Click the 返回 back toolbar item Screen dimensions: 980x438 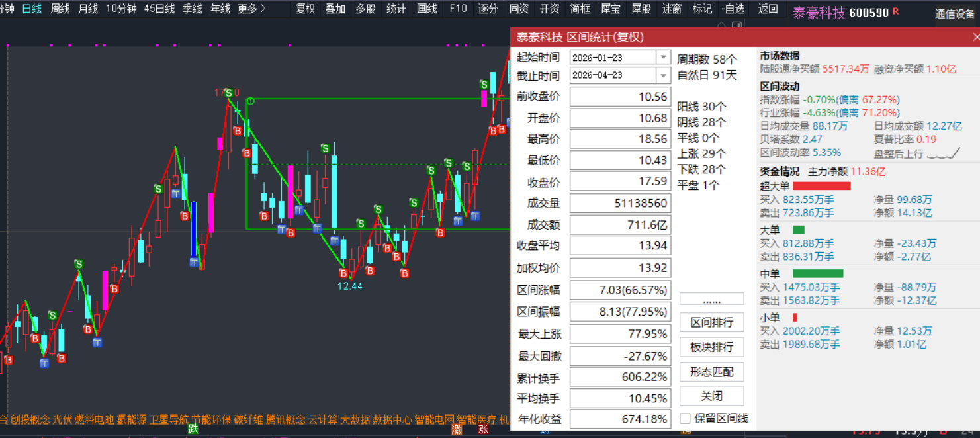(768, 9)
